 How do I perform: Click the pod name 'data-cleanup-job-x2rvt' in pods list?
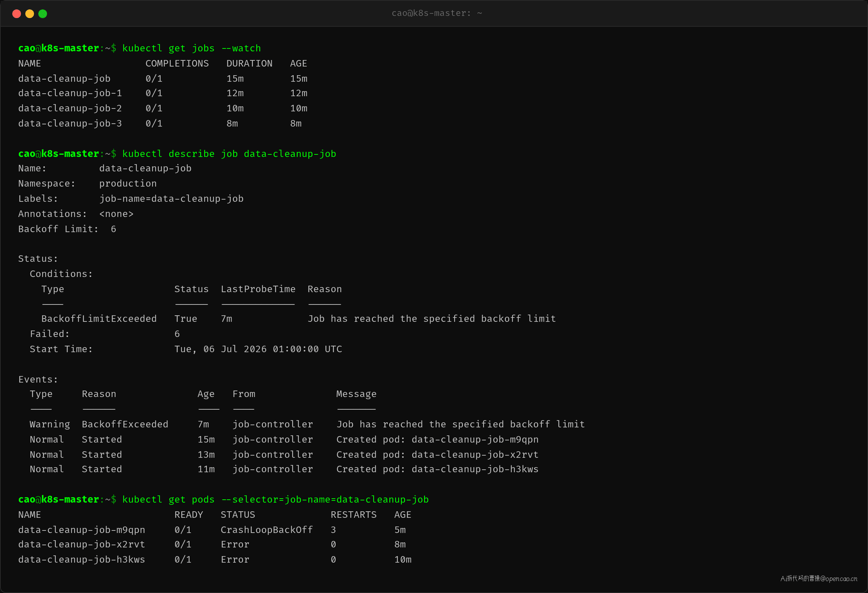tap(81, 545)
